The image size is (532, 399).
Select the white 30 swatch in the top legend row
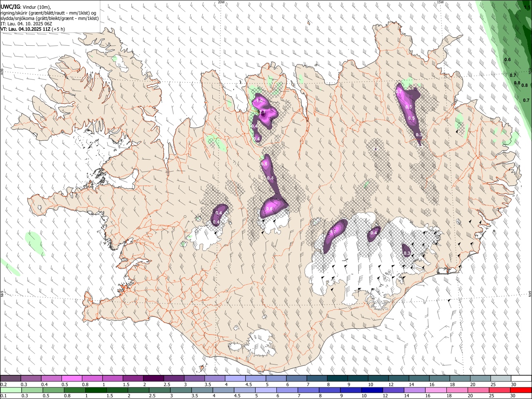click(521, 379)
